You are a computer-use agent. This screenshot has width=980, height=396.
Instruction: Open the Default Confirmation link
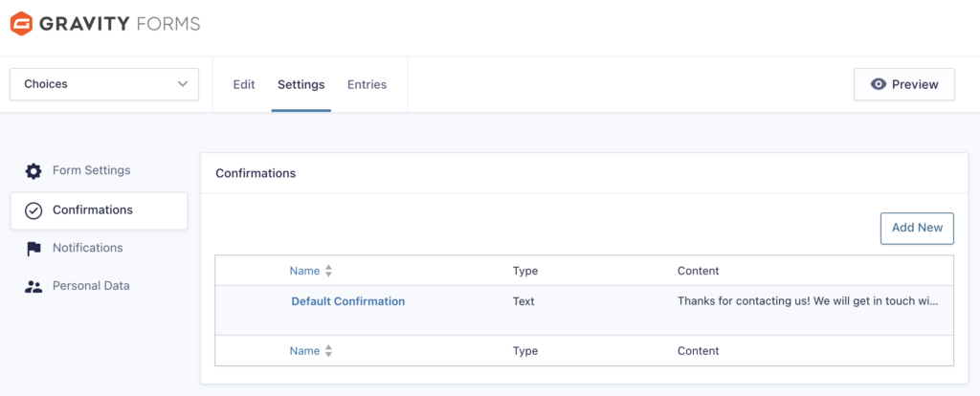pos(348,301)
